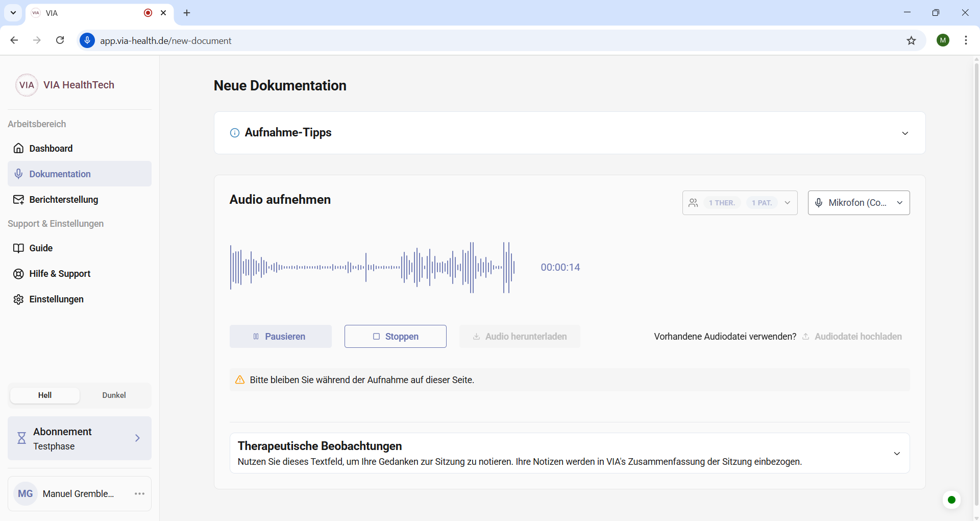
Task: Go to Berichterstellung in the sidebar
Action: 63,199
